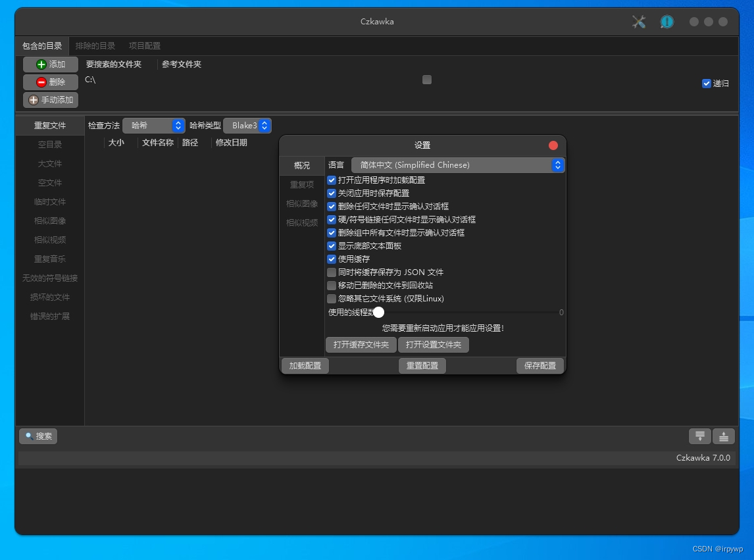The image size is (754, 560).
Task: Select 错误的扩展 tool in sidebar
Action: tap(50, 317)
